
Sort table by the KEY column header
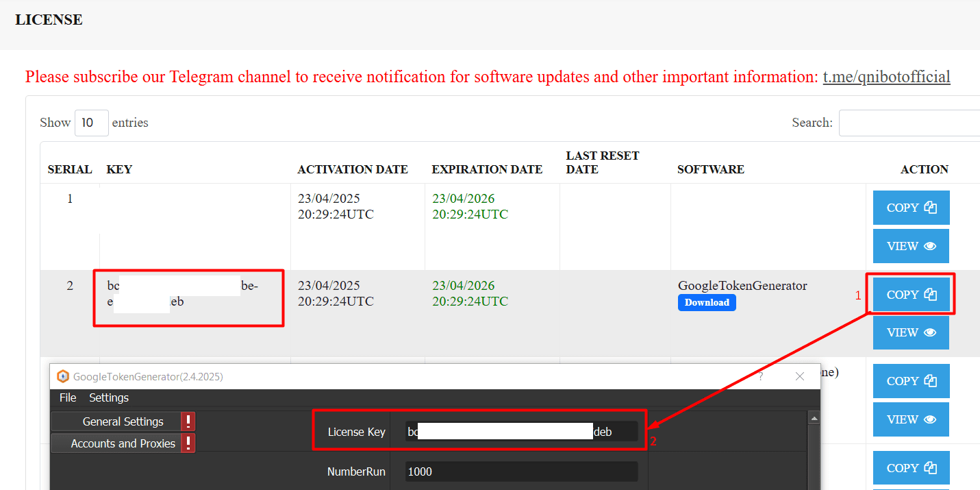click(x=119, y=169)
